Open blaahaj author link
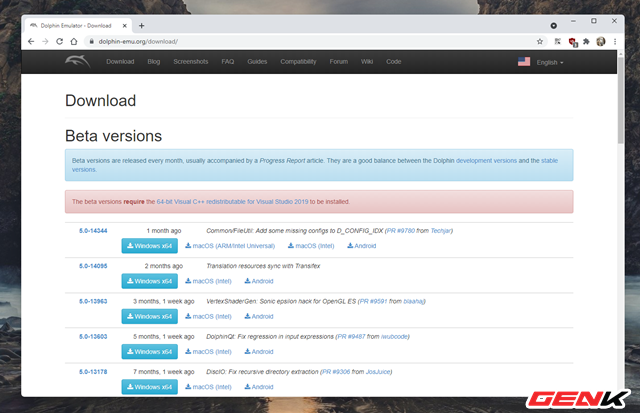 point(413,301)
